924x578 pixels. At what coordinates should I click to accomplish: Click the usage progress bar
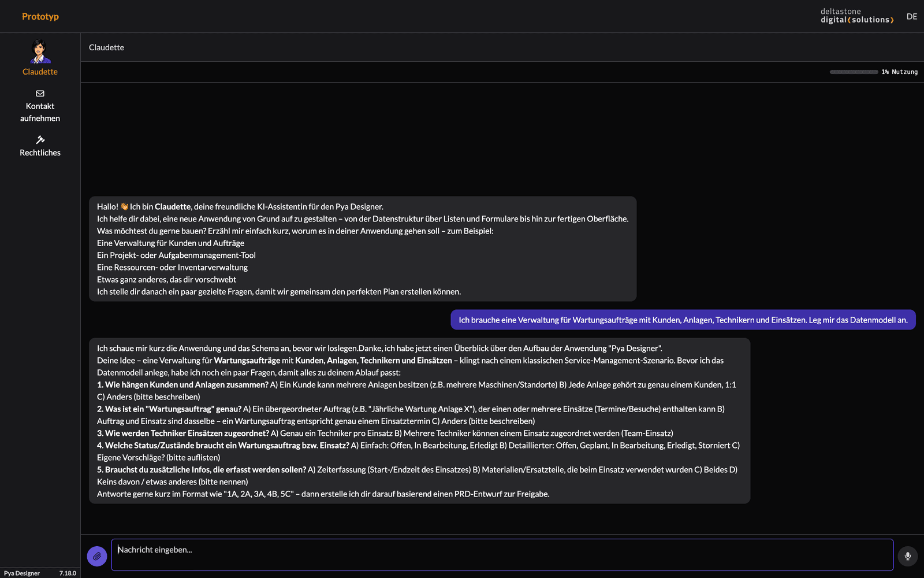pyautogui.click(x=854, y=72)
